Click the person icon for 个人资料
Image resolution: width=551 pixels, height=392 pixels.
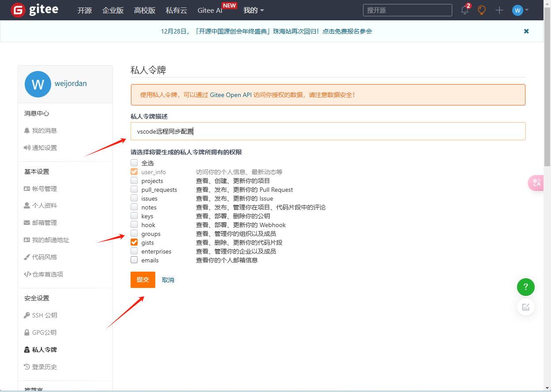(27, 205)
